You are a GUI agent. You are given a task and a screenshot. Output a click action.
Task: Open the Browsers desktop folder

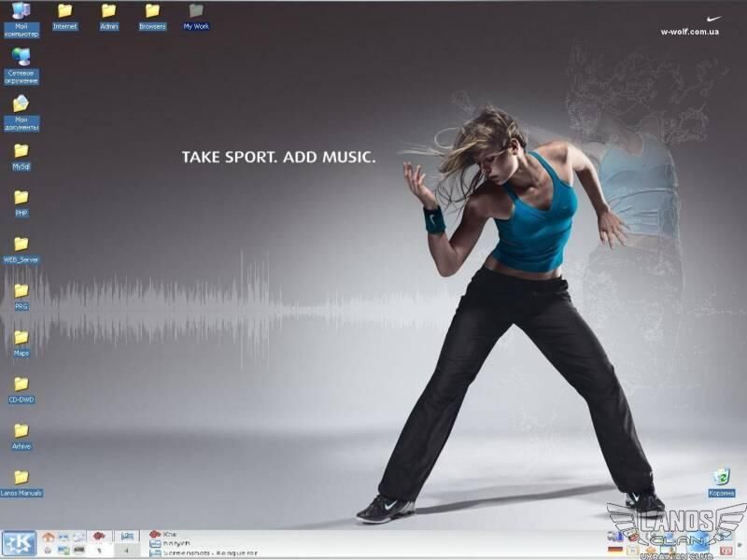[x=152, y=11]
